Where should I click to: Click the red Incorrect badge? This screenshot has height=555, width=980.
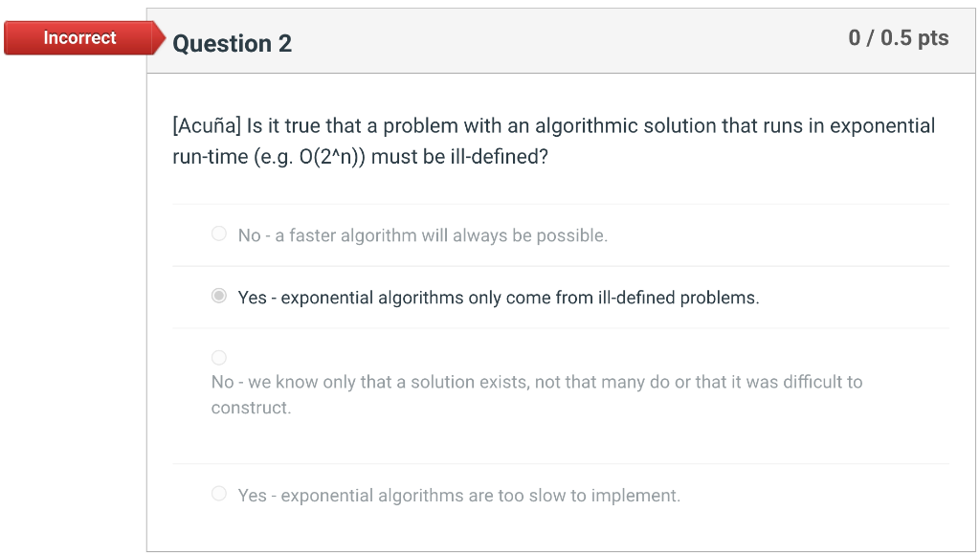click(x=79, y=38)
